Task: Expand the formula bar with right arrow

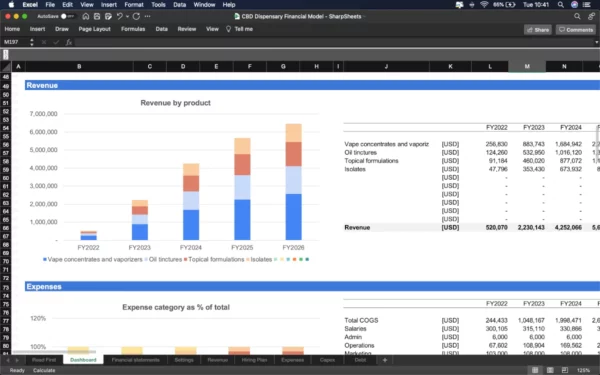Action: [597, 42]
